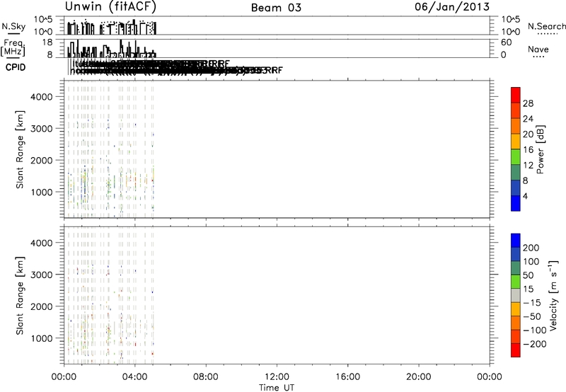
Task: Click the '2000' tick in the velocity panel
Action: (42, 306)
